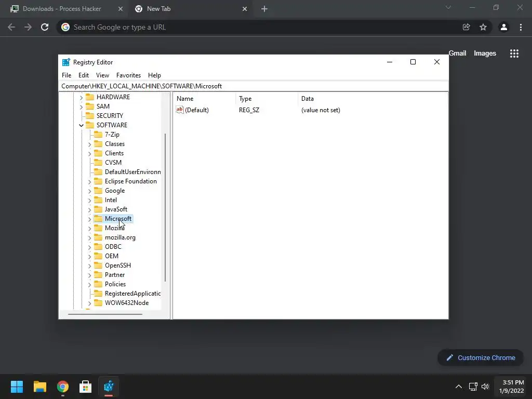Expand the HARDWARE key
Viewport: 532px width, 399px height.
[x=81, y=98]
